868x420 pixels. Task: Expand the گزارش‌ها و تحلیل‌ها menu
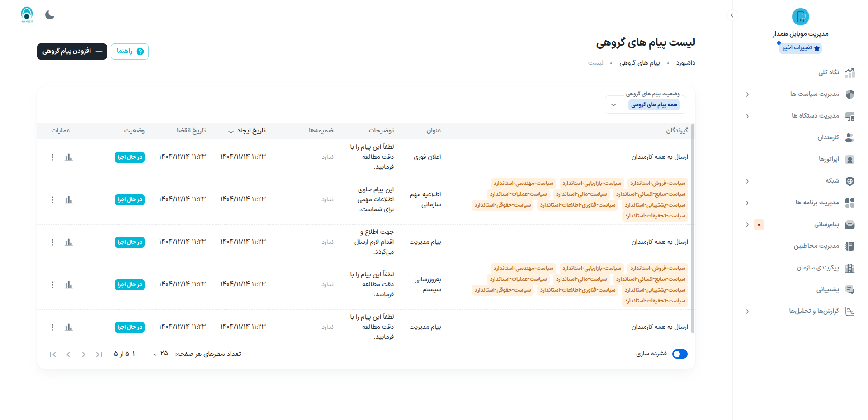point(814,311)
